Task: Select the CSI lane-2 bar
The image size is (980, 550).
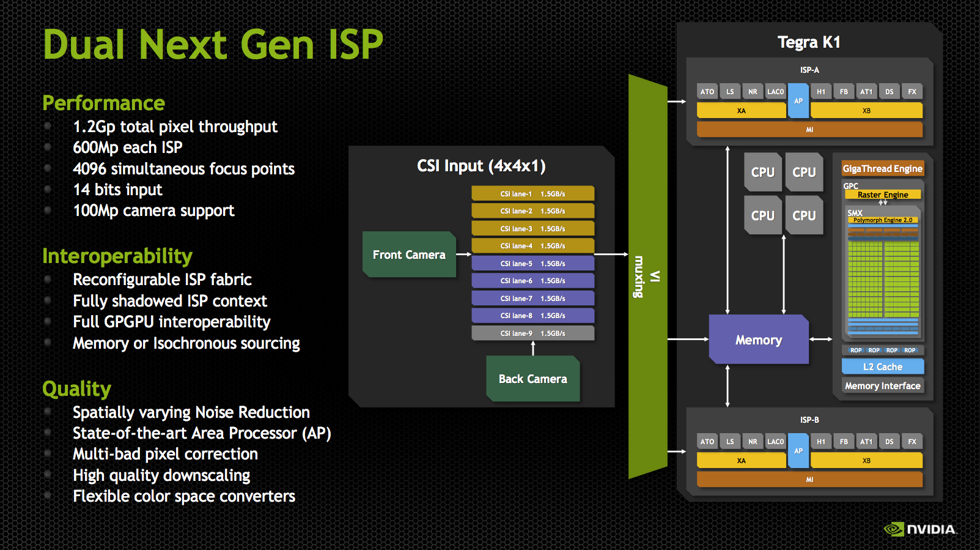Action: point(532,211)
